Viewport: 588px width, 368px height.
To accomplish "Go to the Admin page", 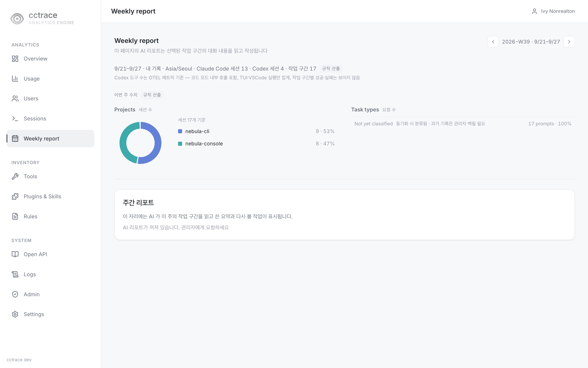I will [x=50, y=294].
